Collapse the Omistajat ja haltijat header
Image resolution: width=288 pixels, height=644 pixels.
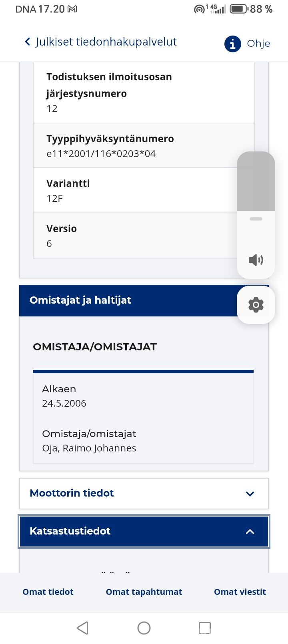pyautogui.click(x=120, y=300)
